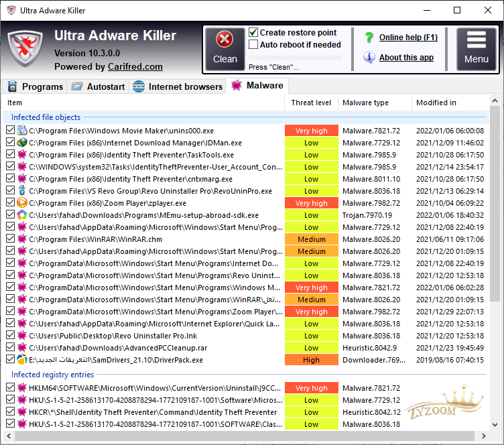Screen dimensions: 504x445
Task: Click the WinRAR.chm malware icon
Action: (22, 239)
